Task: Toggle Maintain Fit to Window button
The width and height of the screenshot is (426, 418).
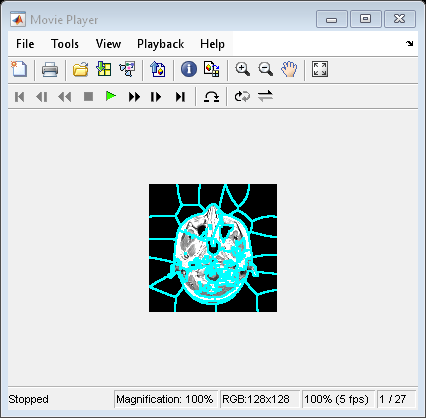Action: (320, 69)
